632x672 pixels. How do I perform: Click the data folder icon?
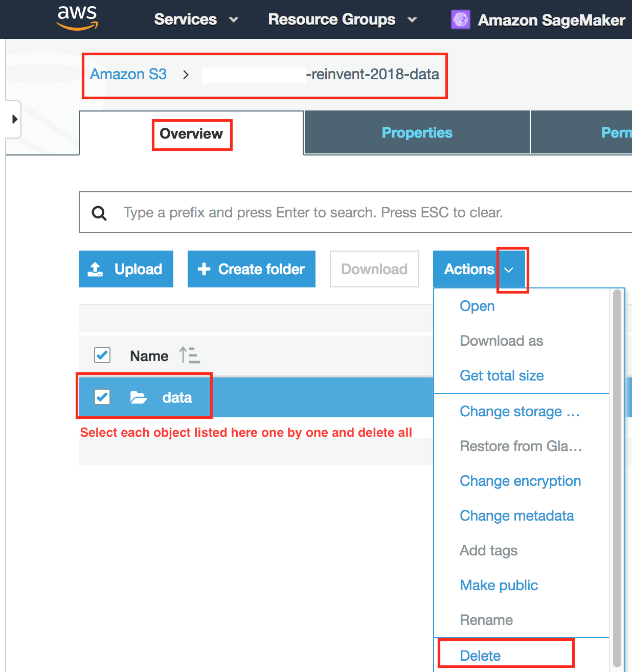pos(138,397)
